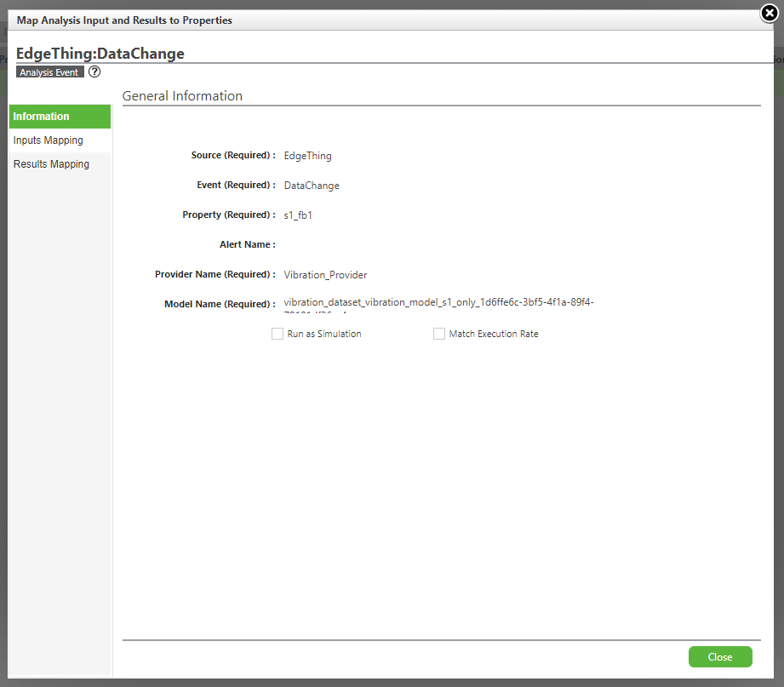
Task: Switch to Inputs Mapping tab
Action: point(60,140)
